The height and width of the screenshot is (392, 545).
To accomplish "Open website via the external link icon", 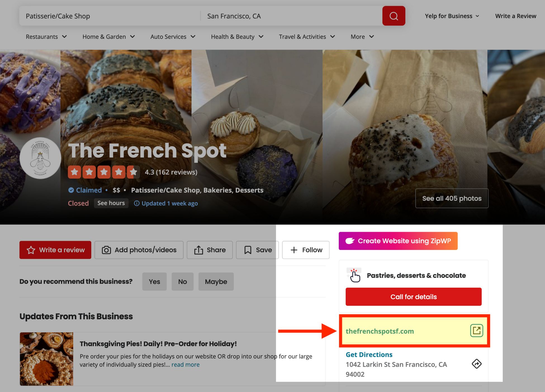I will point(477,331).
